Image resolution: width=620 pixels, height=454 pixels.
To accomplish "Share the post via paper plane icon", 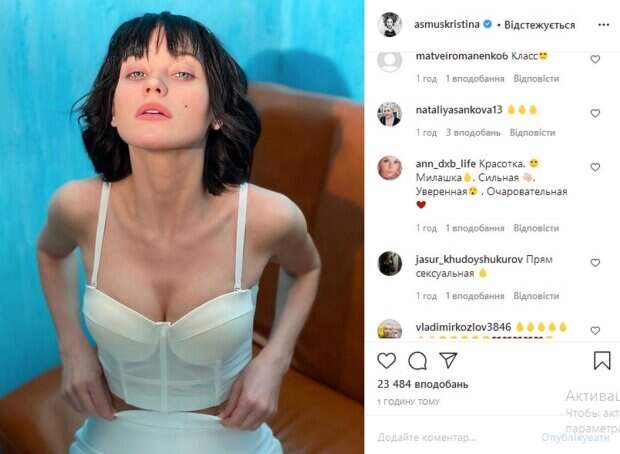I will tap(448, 360).
